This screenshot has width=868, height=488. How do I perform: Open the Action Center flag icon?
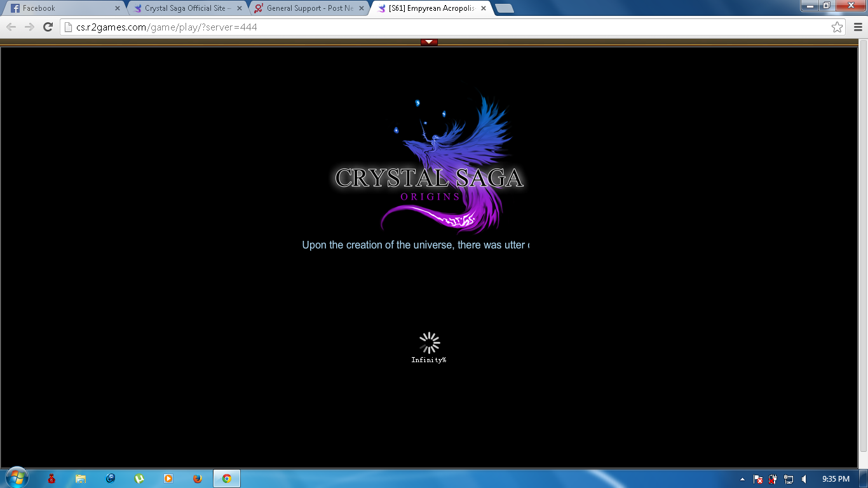(757, 479)
